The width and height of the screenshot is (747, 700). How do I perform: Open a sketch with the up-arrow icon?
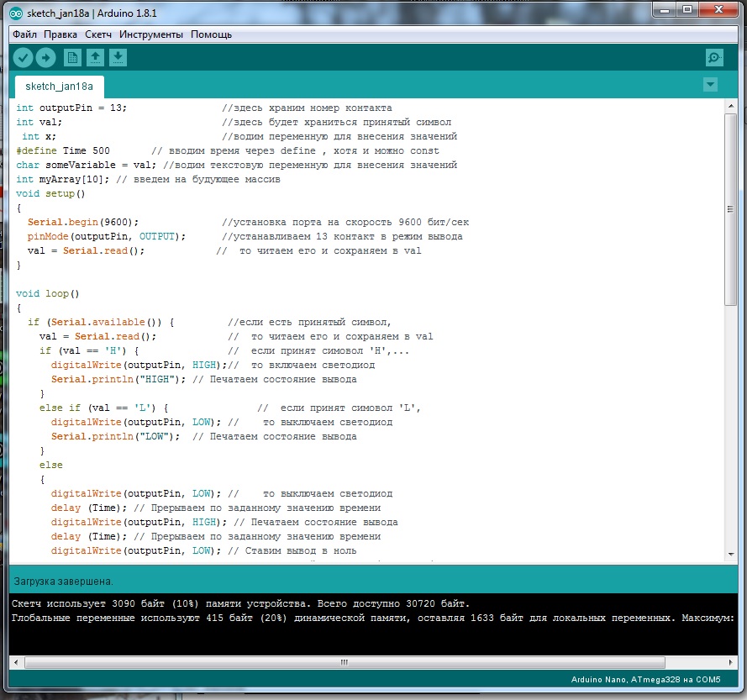pyautogui.click(x=95, y=58)
